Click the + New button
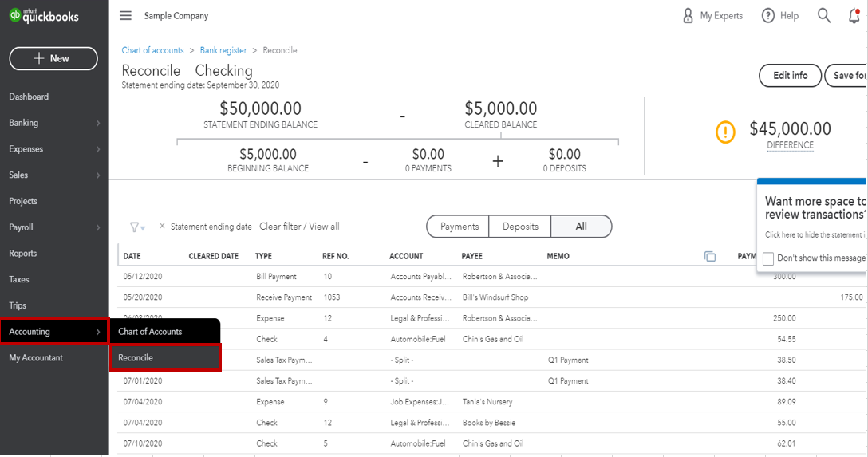 [53, 58]
